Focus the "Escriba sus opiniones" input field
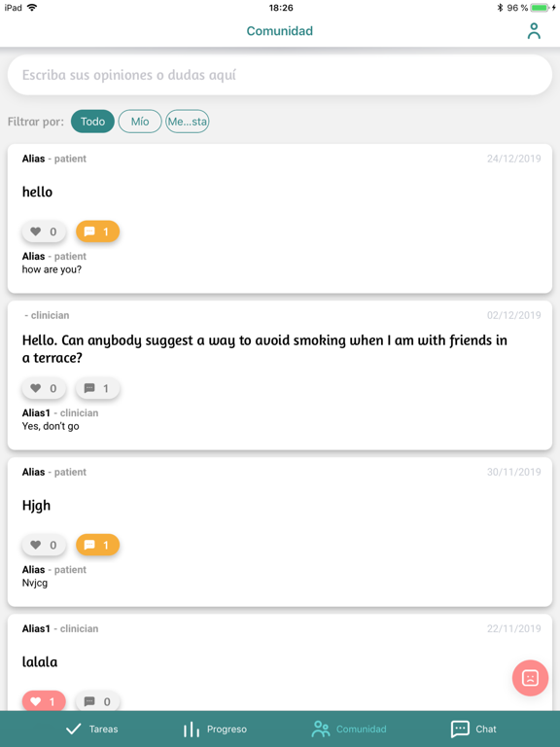 280,75
